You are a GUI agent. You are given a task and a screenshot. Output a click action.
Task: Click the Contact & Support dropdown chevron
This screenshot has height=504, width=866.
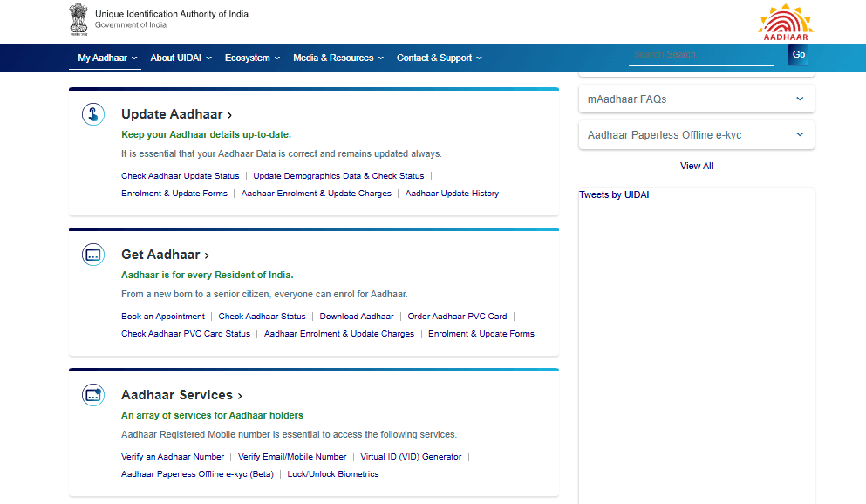click(x=479, y=58)
